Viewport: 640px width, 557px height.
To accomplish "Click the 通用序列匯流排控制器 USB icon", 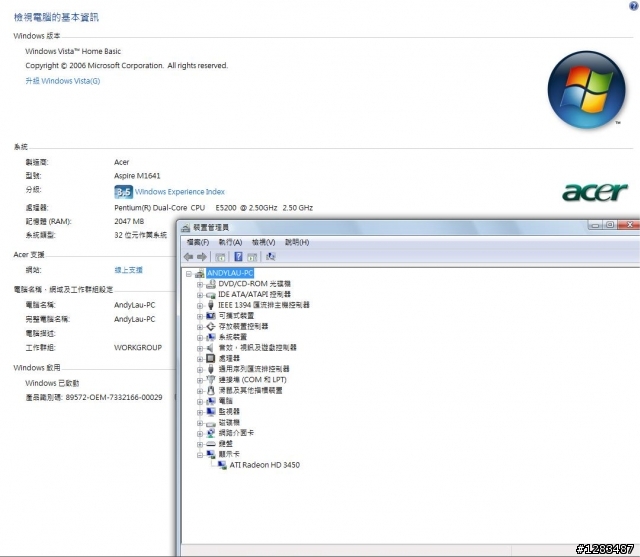I will [211, 369].
